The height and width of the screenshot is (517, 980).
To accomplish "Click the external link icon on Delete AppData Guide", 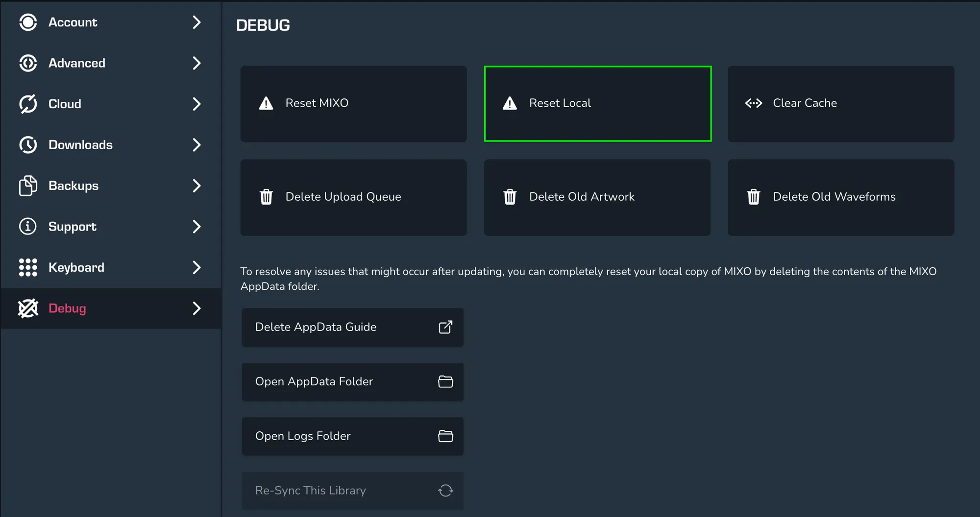I will coord(445,327).
